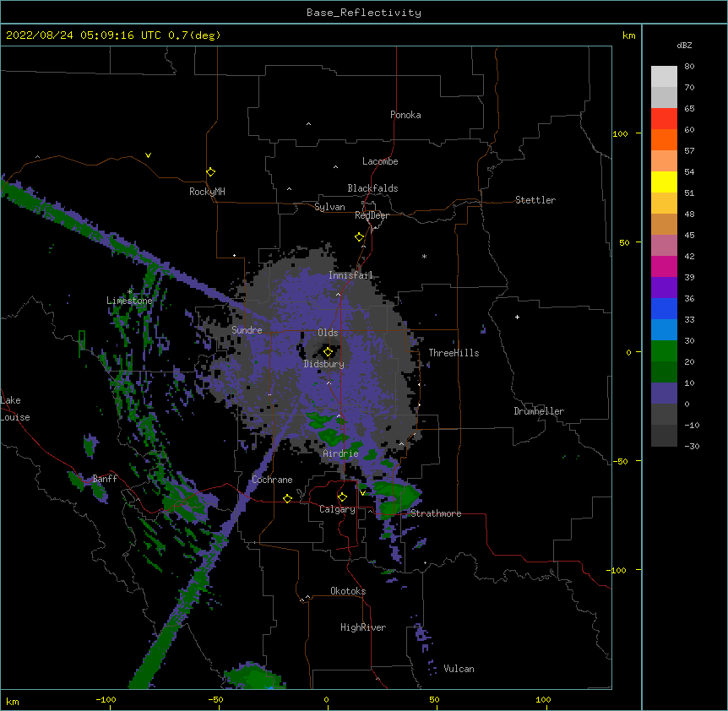Click the RedDeer map label

[372, 215]
